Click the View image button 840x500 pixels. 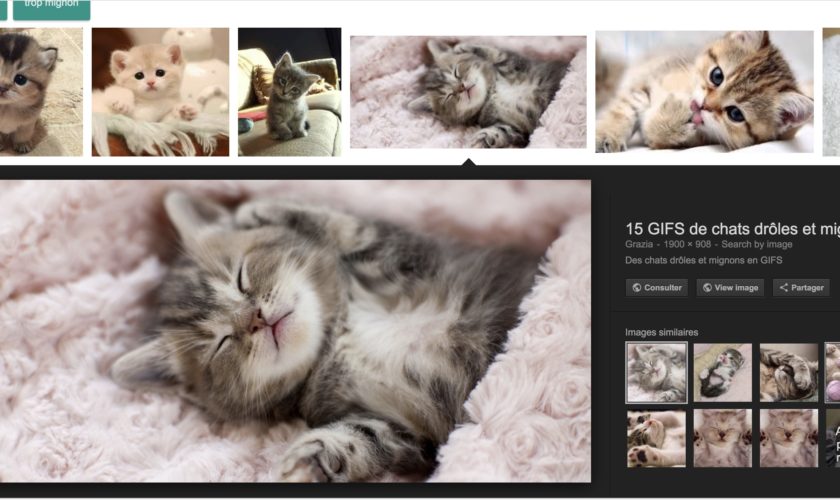coord(730,288)
